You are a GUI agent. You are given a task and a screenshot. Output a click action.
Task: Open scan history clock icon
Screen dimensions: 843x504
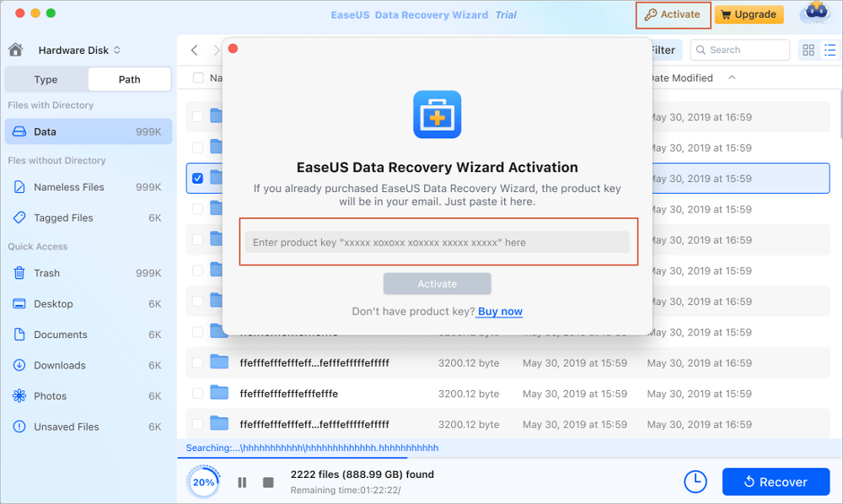click(x=695, y=482)
